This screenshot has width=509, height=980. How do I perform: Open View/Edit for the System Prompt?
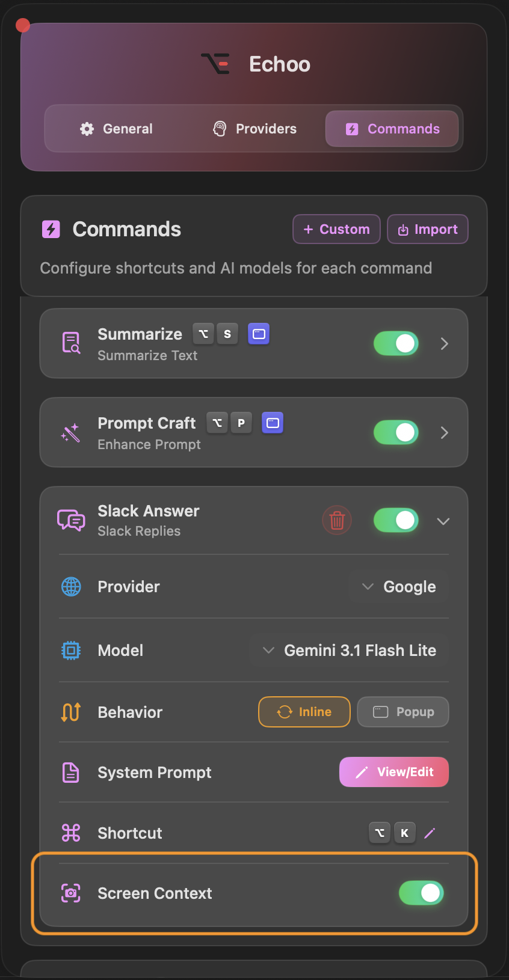pos(393,772)
